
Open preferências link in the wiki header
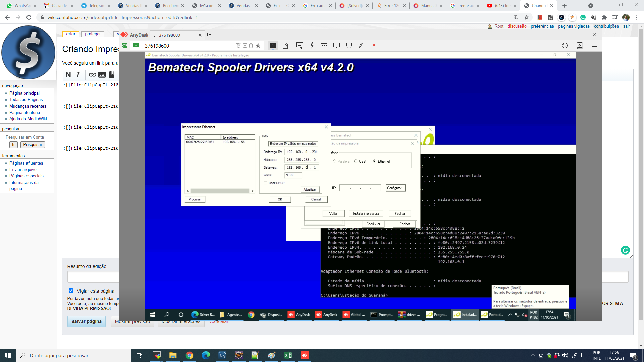point(542,26)
